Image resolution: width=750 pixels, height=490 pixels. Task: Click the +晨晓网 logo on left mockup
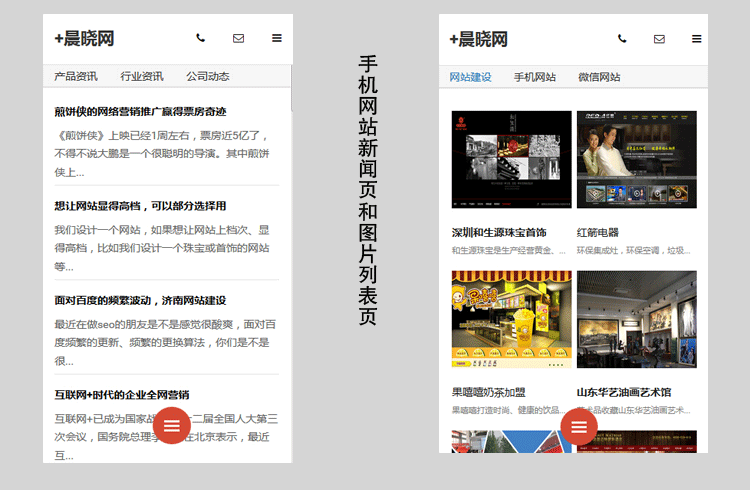84,38
